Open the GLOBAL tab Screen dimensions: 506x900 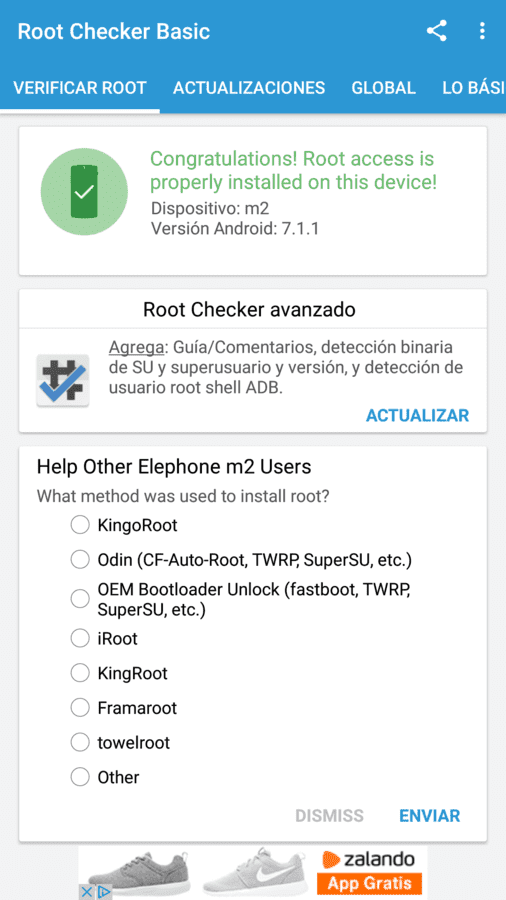tap(383, 88)
